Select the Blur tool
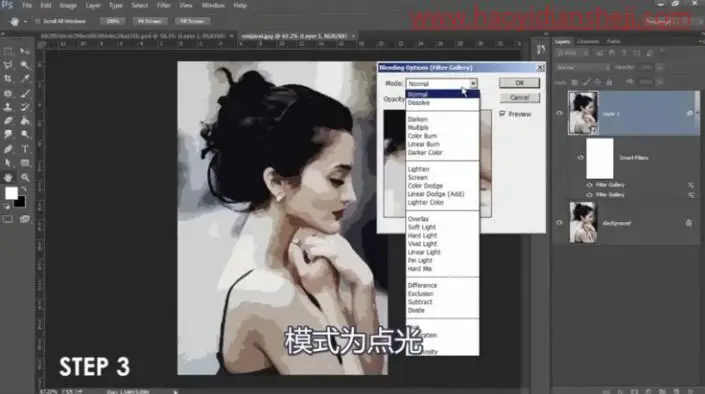Image resolution: width=705 pixels, height=394 pixels. (8, 134)
